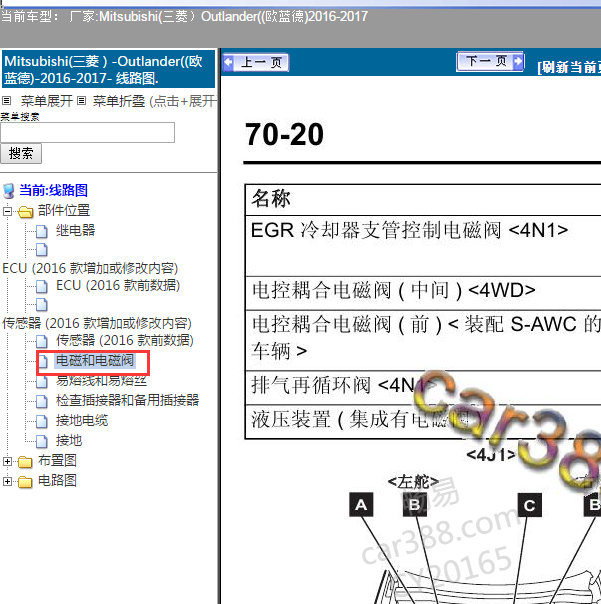601x604 pixels.
Task: Open the 易熔线和易熔丝 page
Action: point(101,381)
